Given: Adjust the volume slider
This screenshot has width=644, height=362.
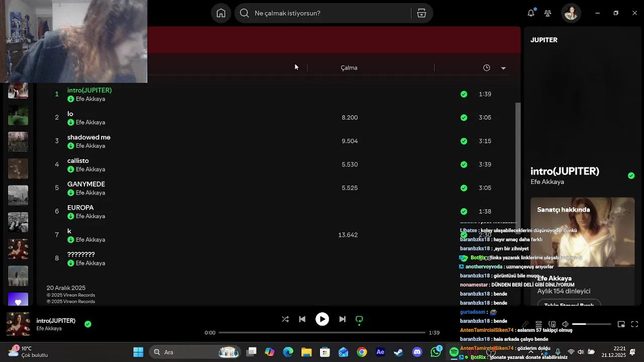Looking at the screenshot, I should coord(592,324).
